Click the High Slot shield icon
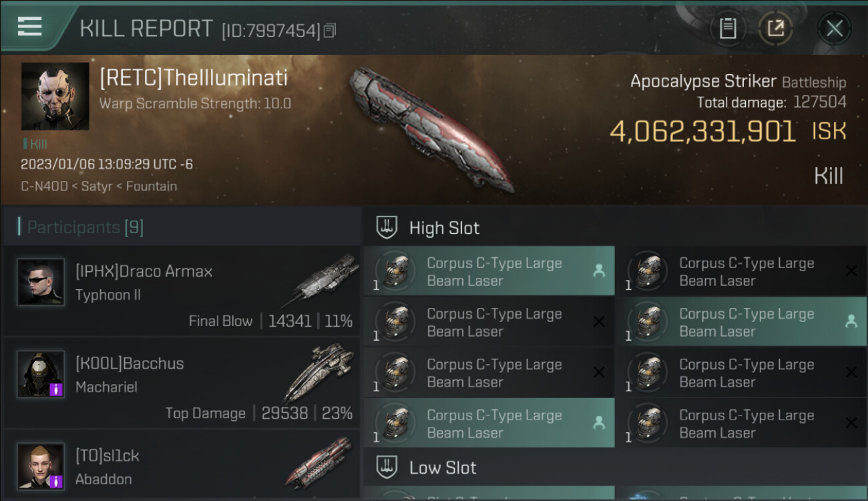Viewport: 868px width, 501px height. (x=387, y=228)
